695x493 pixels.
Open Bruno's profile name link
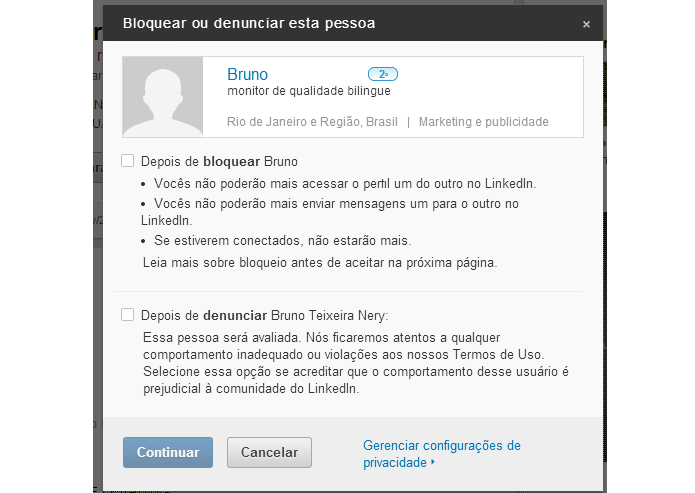247,74
